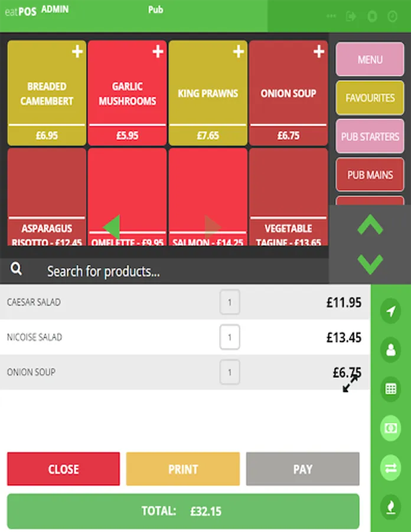Click the logout arrow icon in header
The height and width of the screenshot is (532, 411).
351,16
